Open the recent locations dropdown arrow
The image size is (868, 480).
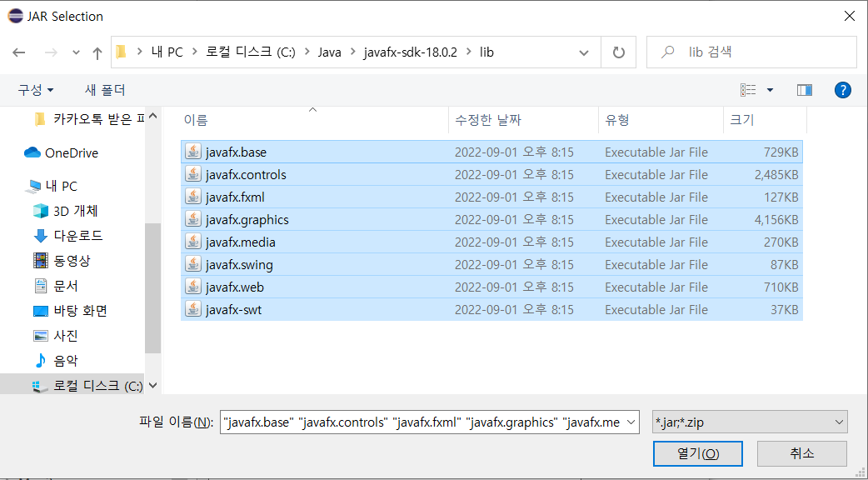[77, 53]
